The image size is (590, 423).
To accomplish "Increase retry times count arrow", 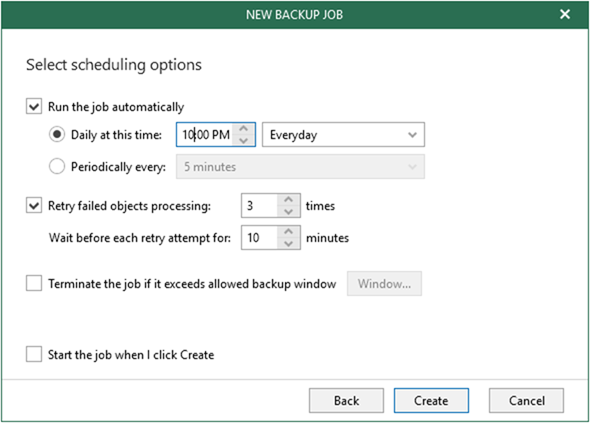I will pyautogui.click(x=289, y=200).
